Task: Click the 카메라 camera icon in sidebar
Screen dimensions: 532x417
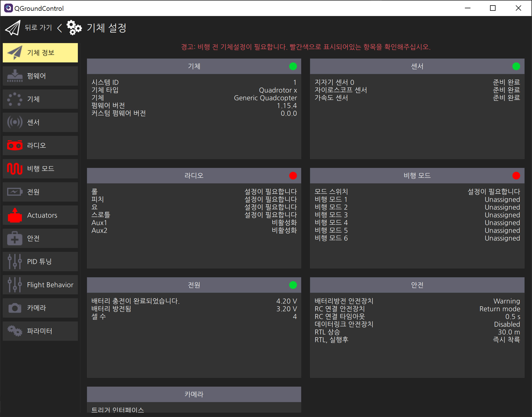Action: pyautogui.click(x=15, y=308)
